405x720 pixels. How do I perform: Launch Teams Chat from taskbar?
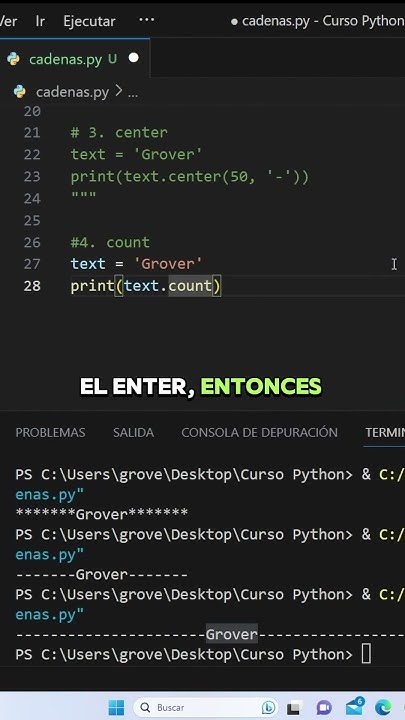pos(324,708)
